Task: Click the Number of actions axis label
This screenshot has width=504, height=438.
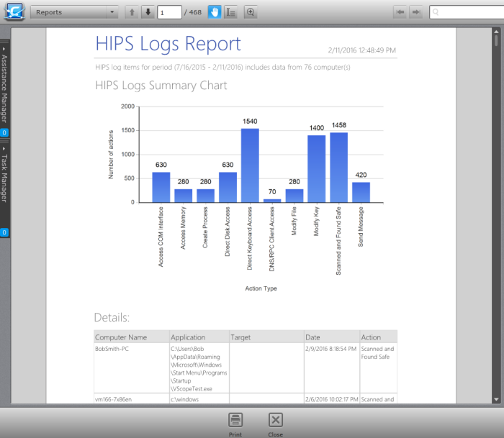Action: pyautogui.click(x=111, y=155)
